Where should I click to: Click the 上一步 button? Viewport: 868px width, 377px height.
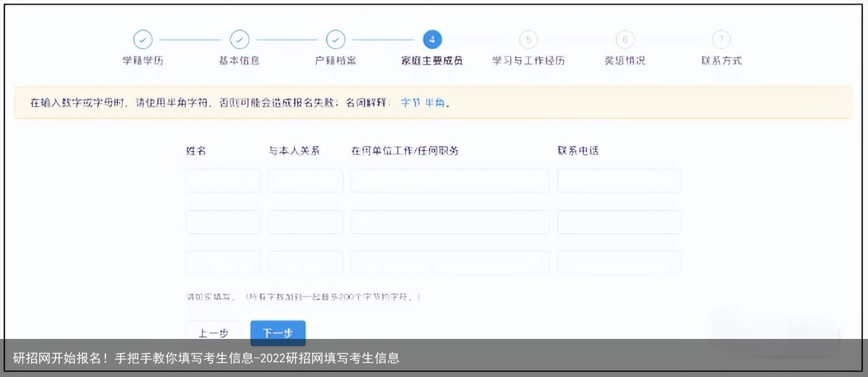click(x=213, y=333)
